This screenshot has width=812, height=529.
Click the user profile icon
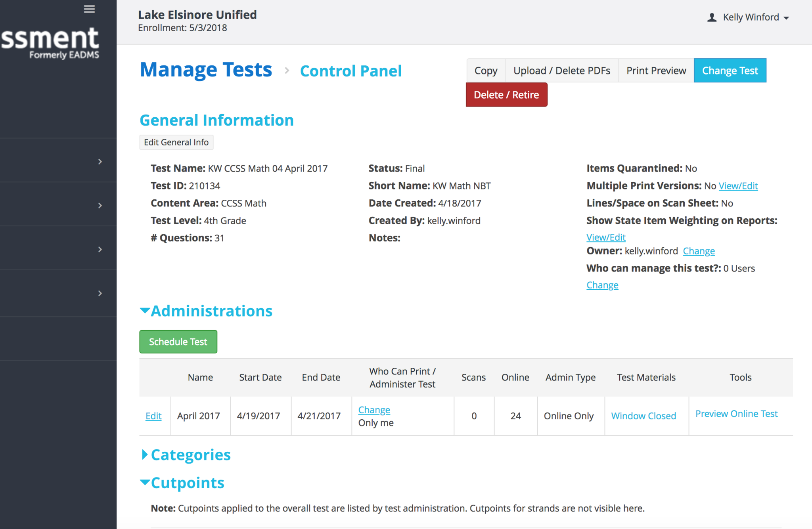coord(712,17)
